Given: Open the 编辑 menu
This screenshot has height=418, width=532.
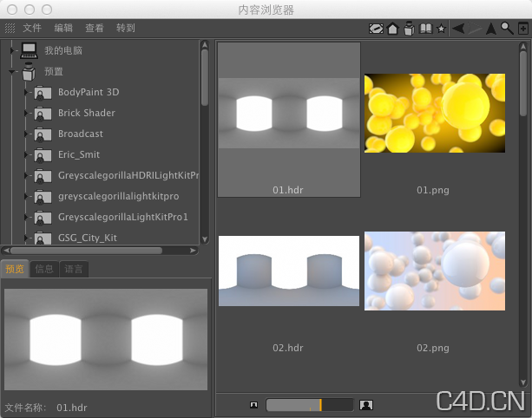Looking at the screenshot, I should [63, 28].
